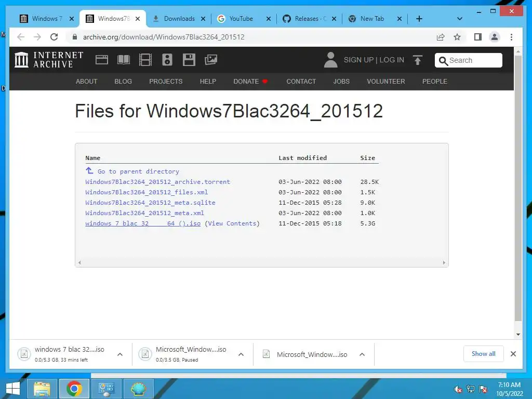The width and height of the screenshot is (532, 399).
Task: Open the Images icon
Action: point(211,60)
